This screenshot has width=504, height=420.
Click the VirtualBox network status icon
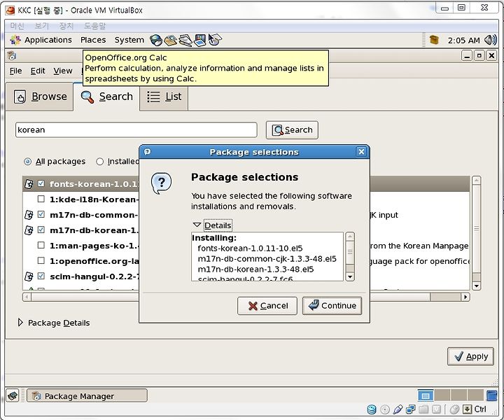[410, 409]
